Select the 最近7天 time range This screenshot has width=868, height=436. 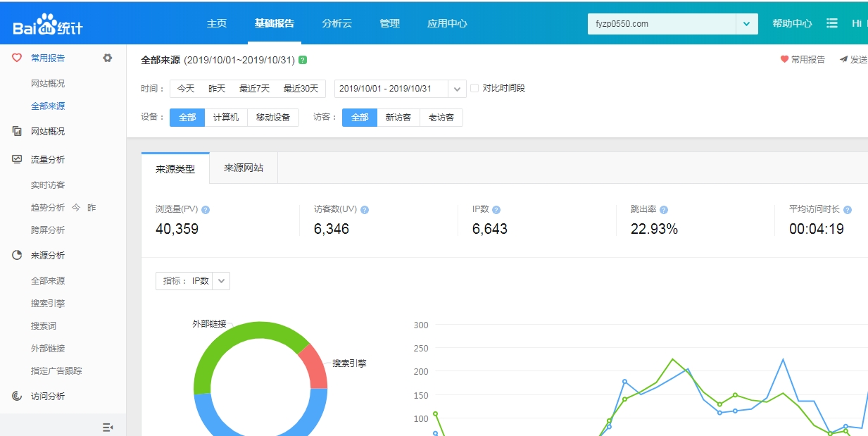(255, 89)
